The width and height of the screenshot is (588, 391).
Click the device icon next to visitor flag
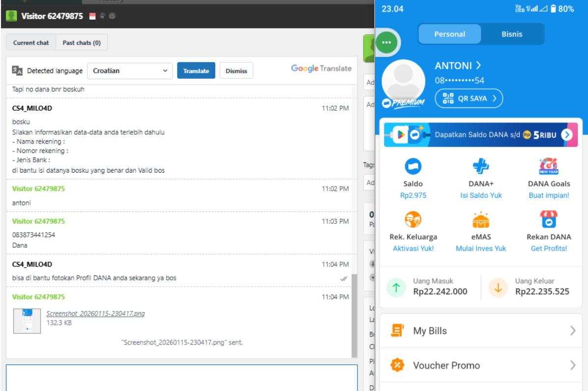(102, 16)
